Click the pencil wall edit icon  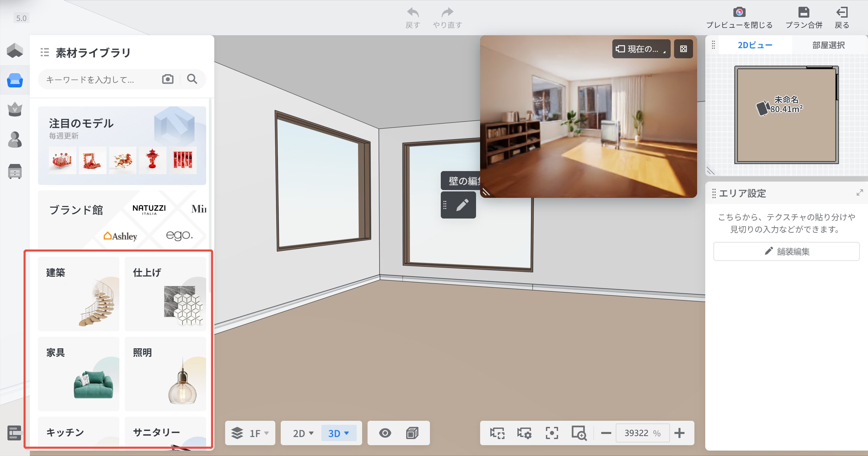pyautogui.click(x=462, y=205)
